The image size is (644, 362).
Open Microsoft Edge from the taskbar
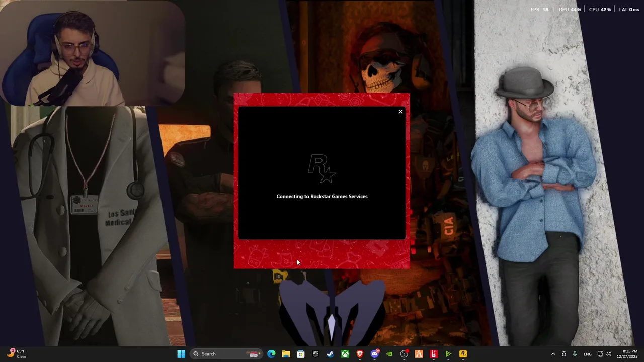(x=271, y=354)
